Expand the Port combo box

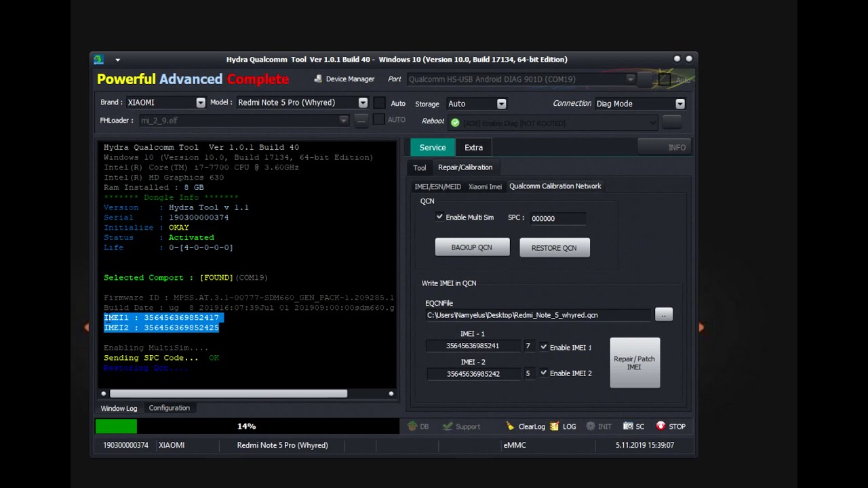pyautogui.click(x=631, y=79)
